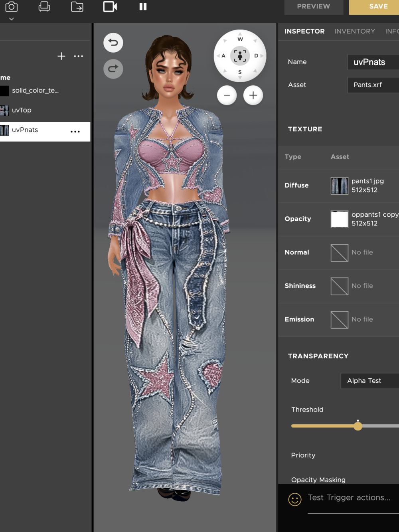The image size is (399, 532).
Task: Add new mesh with plus icon
Action: coord(61,56)
